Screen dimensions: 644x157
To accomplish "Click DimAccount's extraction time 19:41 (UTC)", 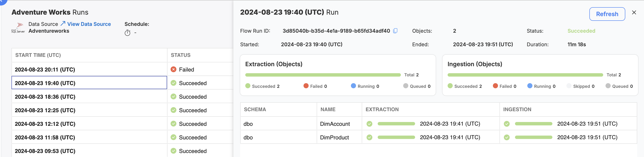I will pos(450,124).
